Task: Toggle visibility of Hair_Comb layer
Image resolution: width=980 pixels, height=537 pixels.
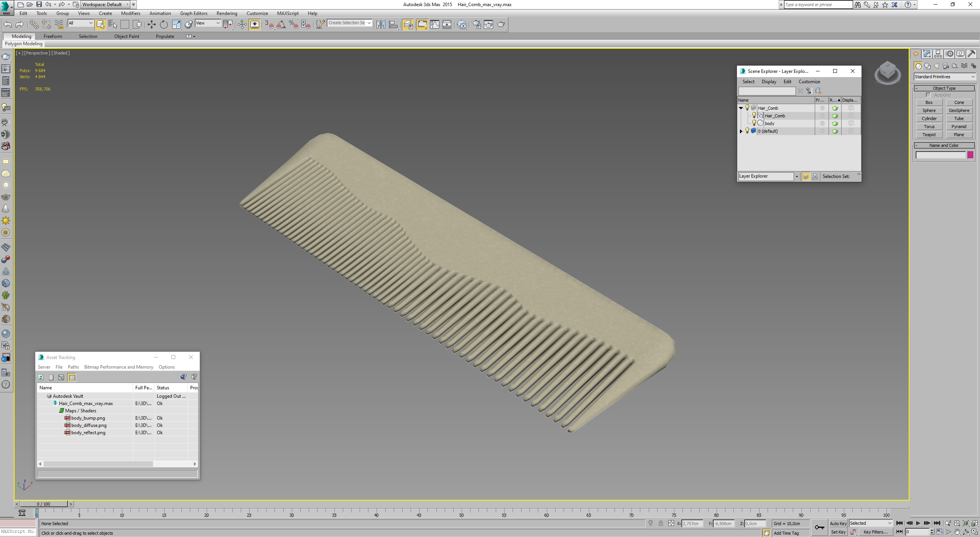Action: click(745, 108)
